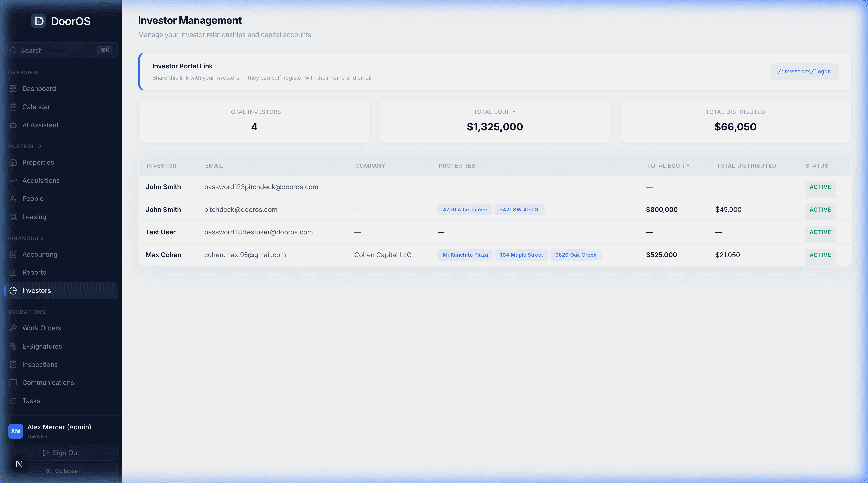The image size is (868, 483).
Task: Click the AM user avatar
Action: click(15, 431)
